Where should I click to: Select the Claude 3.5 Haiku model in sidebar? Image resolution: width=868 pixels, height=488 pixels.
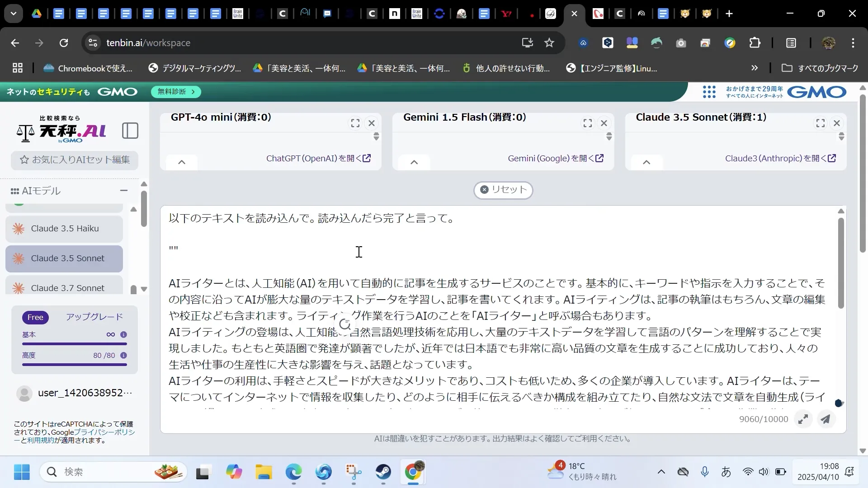pyautogui.click(x=64, y=229)
